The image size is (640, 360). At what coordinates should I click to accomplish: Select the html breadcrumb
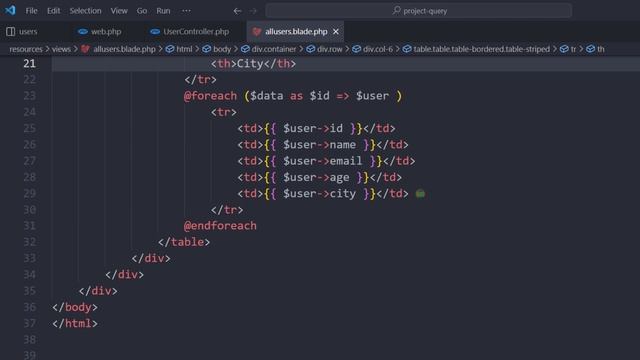(x=184, y=49)
